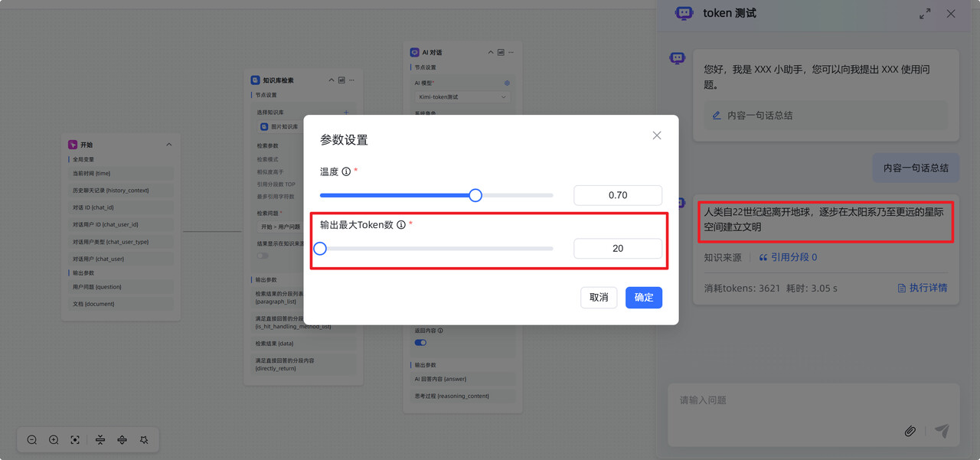980x460 pixels.
Task: Click the zoom out canvas icon
Action: [32, 440]
